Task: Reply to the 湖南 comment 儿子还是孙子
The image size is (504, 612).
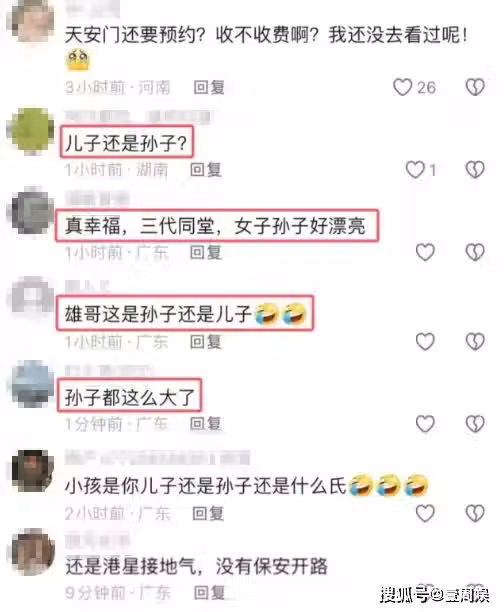Action: pyautogui.click(x=206, y=169)
